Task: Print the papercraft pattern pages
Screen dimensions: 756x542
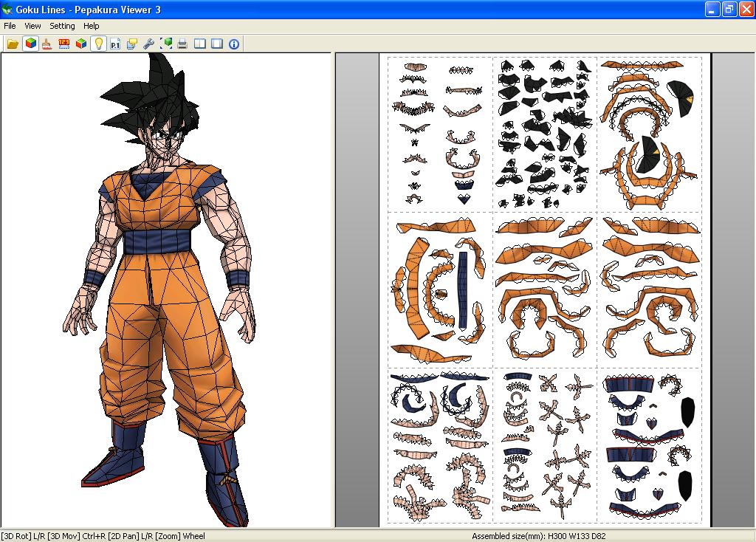Action: click(182, 44)
